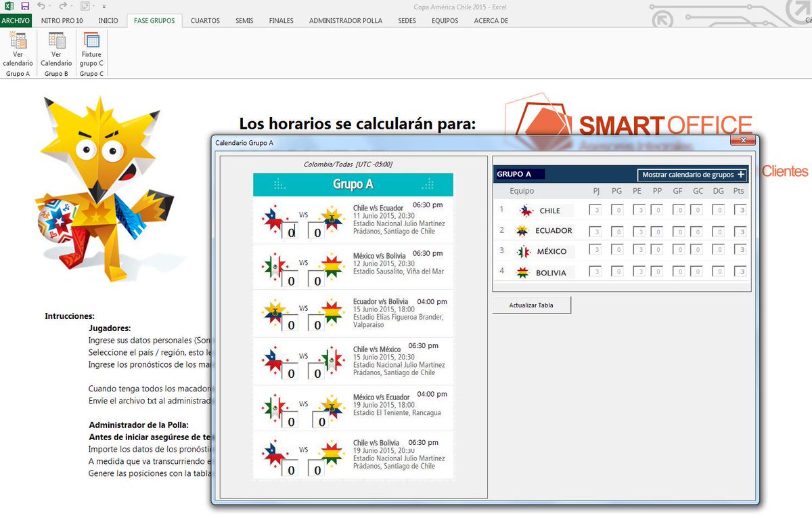Select the EQUIPOS ribbon tab

click(x=445, y=21)
